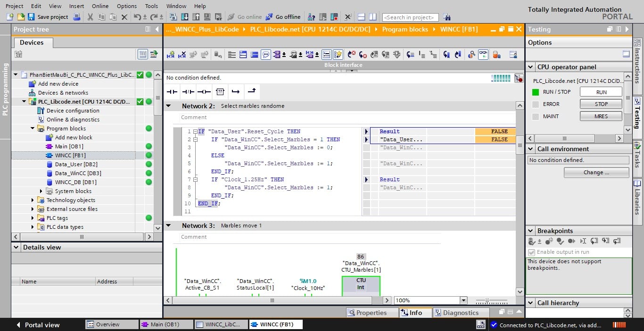Expand PLC tags tree node
Image resolution: width=644 pixels, height=331 pixels.
(33, 218)
